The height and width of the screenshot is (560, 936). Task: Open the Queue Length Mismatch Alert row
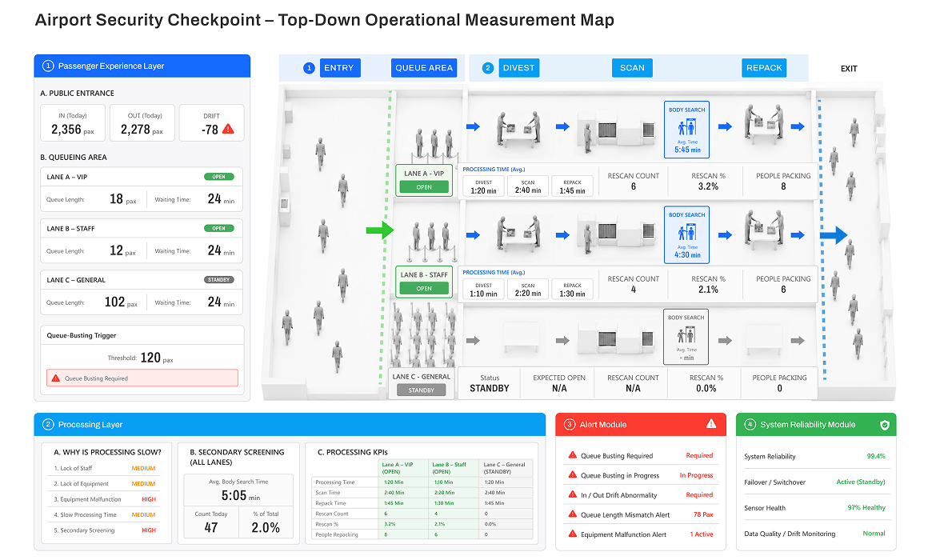point(640,514)
